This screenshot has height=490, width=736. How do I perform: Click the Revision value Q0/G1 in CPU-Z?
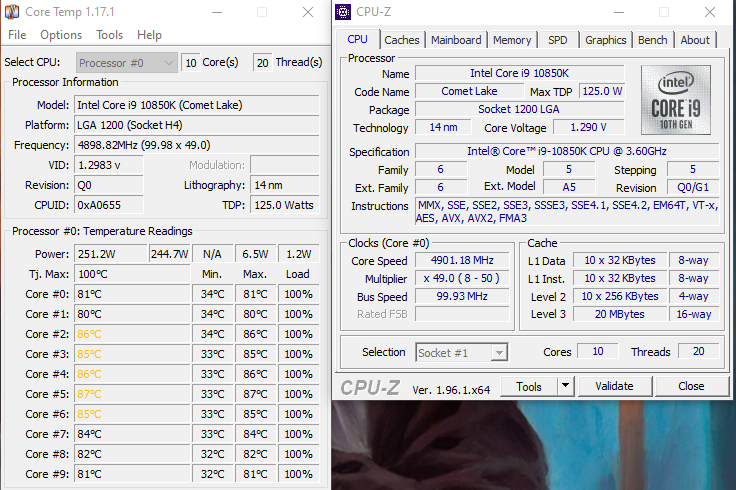click(693, 187)
